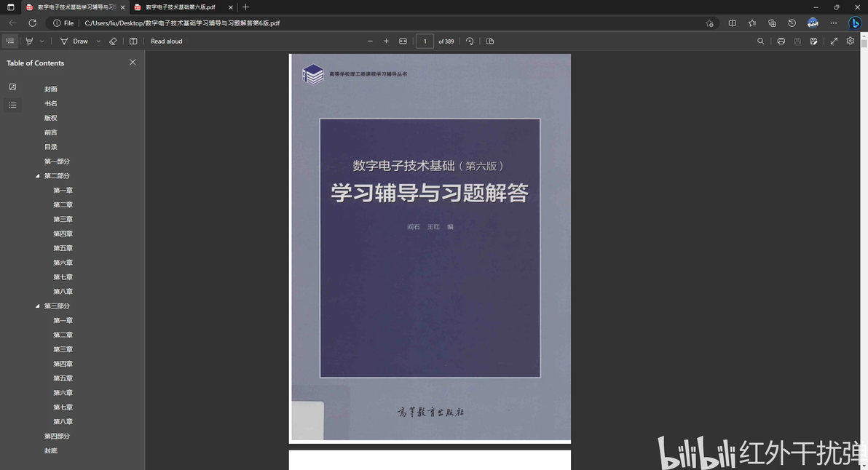
Task: Open Find in PDF search icon
Action: tap(761, 41)
